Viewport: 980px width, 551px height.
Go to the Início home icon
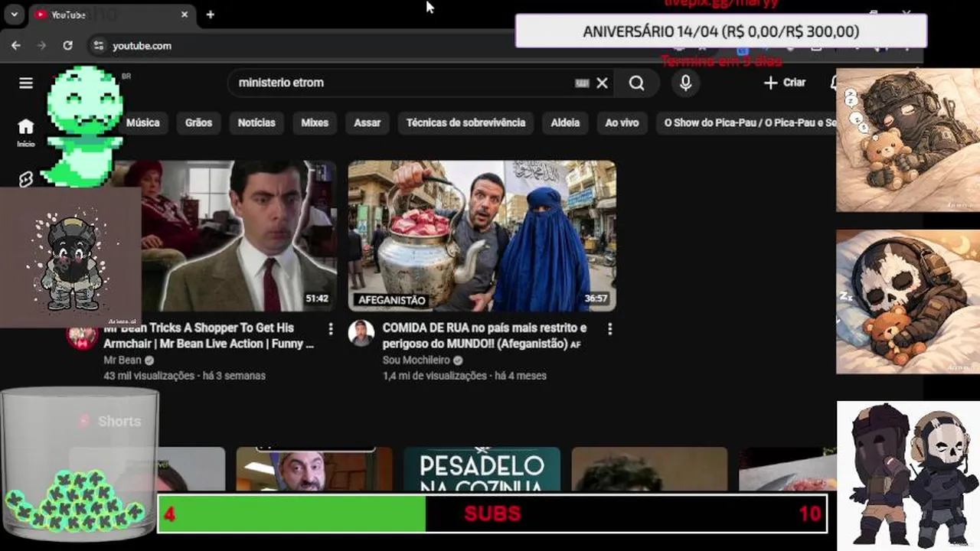click(26, 132)
